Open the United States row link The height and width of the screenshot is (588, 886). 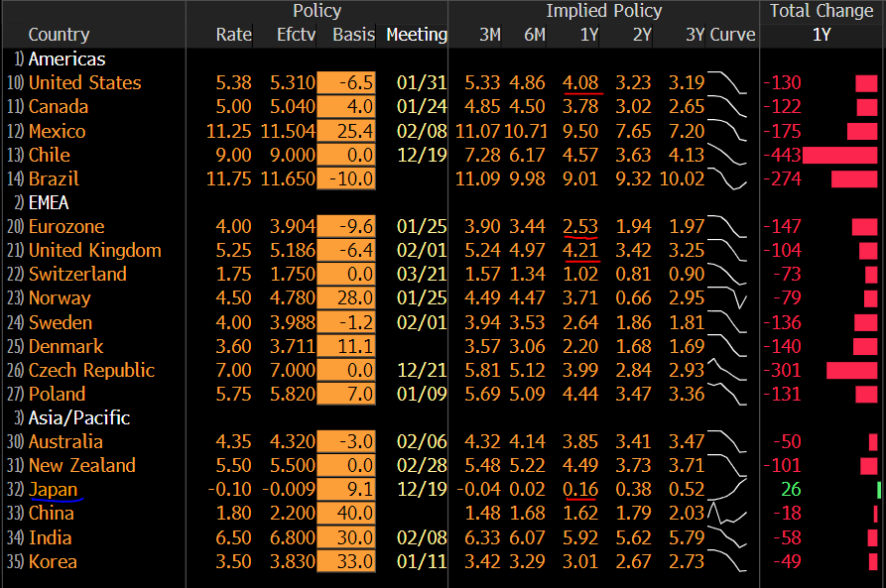click(84, 83)
